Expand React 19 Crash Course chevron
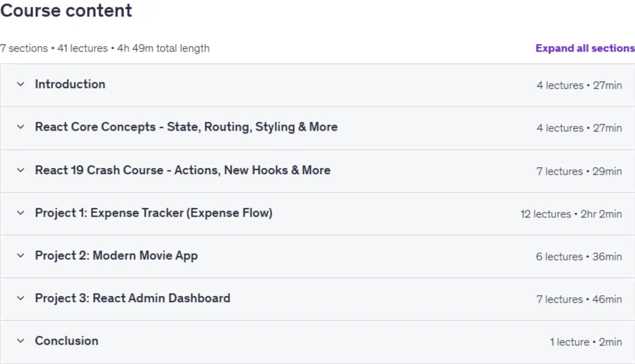 (x=20, y=170)
